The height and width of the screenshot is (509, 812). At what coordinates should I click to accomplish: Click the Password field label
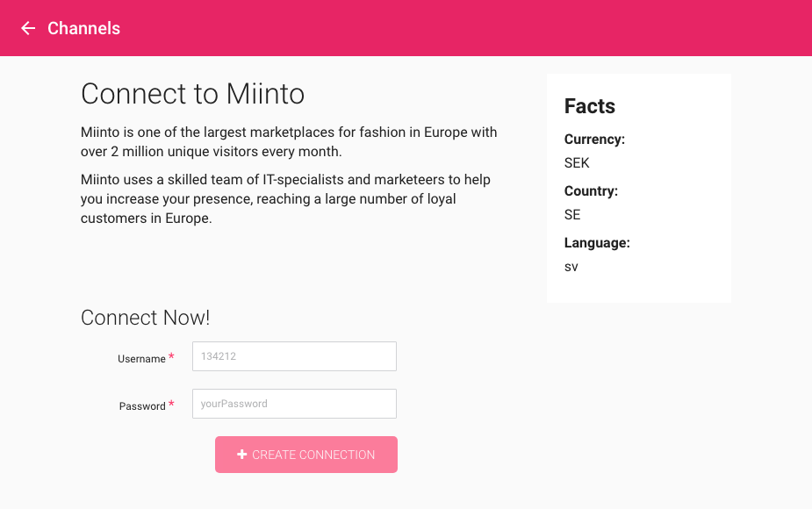tap(142, 406)
